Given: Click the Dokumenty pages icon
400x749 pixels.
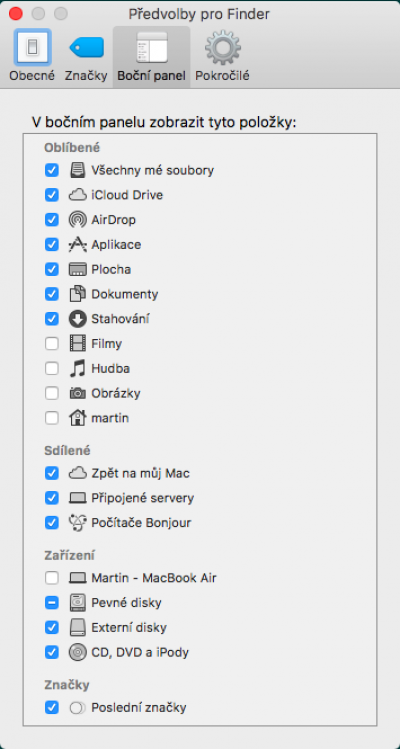Looking at the screenshot, I should point(77,294).
